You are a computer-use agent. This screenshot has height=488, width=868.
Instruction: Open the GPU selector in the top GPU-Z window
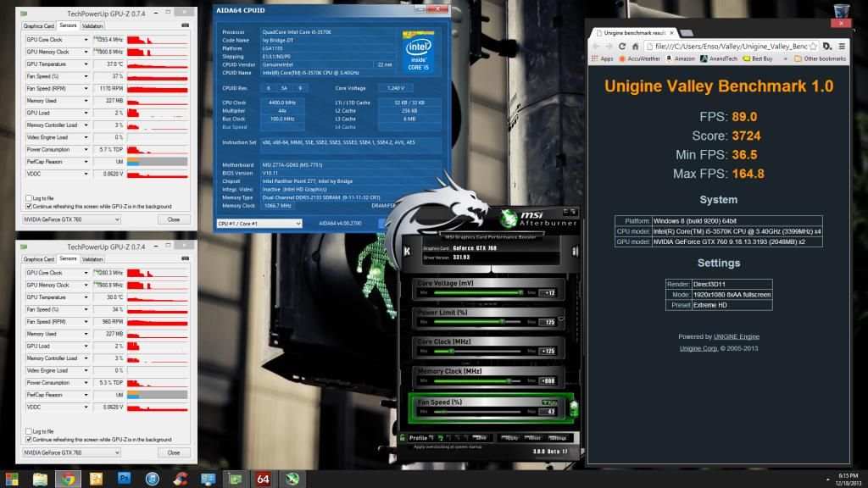71,219
